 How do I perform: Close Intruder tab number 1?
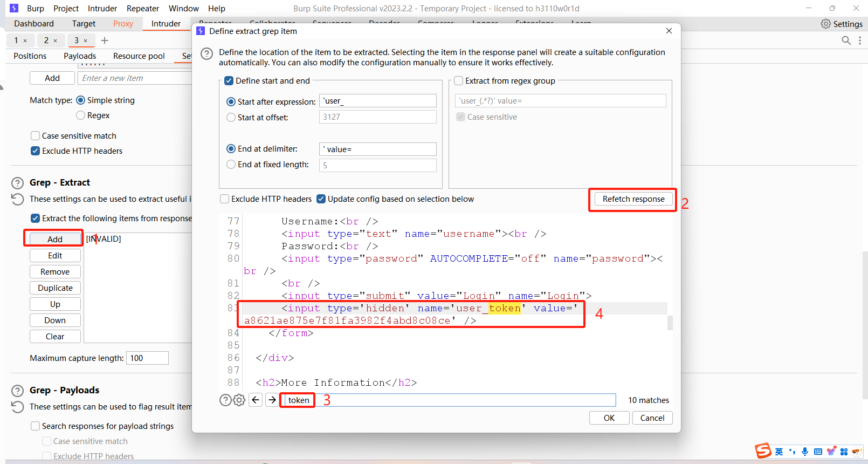coord(25,40)
